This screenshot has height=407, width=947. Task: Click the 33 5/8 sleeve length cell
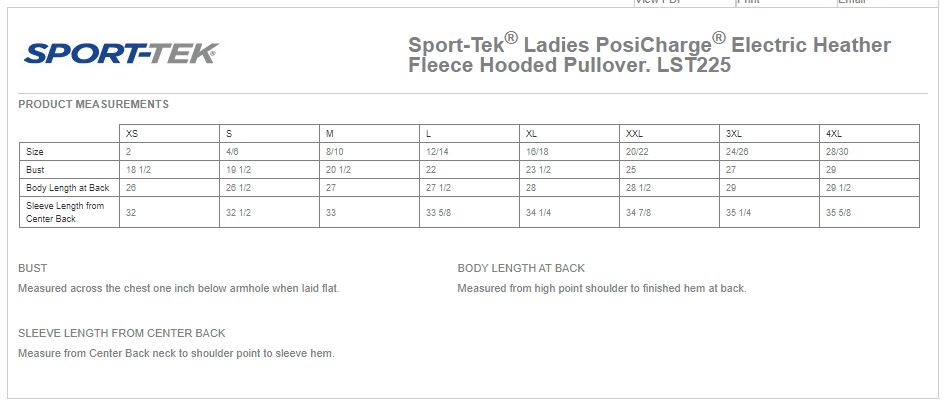[438, 212]
